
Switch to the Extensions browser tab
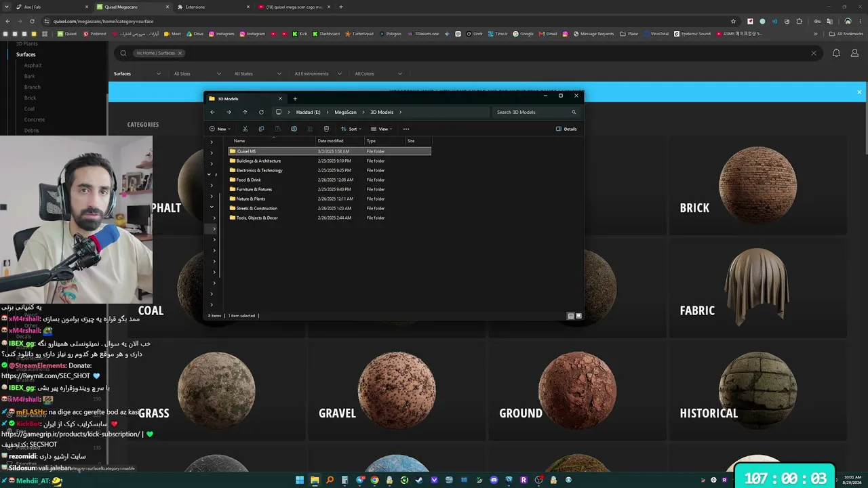tap(212, 7)
